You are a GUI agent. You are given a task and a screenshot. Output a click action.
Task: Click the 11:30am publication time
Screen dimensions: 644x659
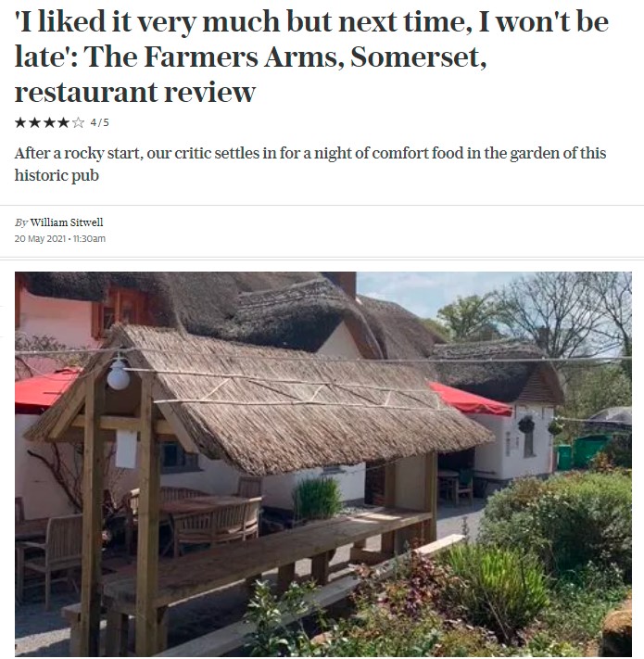tap(89, 239)
